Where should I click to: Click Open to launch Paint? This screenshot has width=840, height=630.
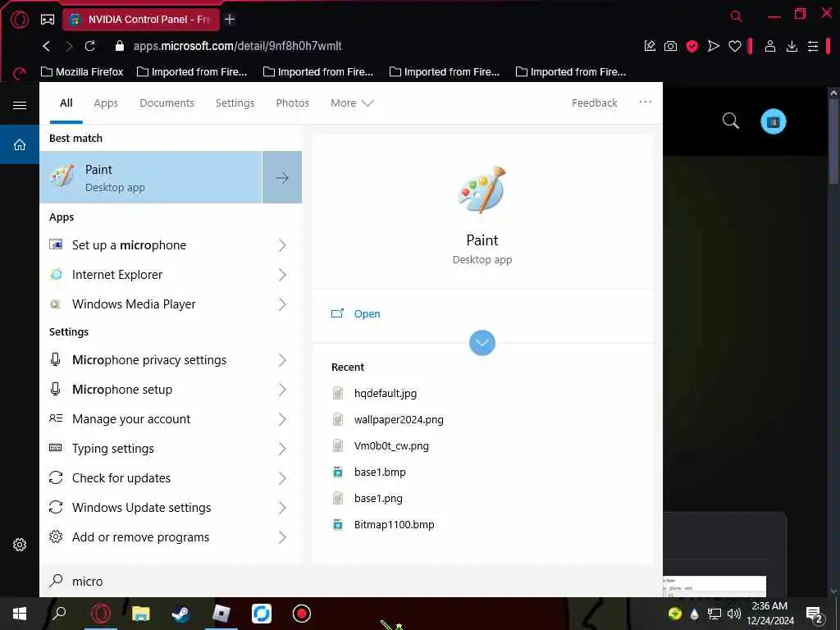[x=367, y=314]
